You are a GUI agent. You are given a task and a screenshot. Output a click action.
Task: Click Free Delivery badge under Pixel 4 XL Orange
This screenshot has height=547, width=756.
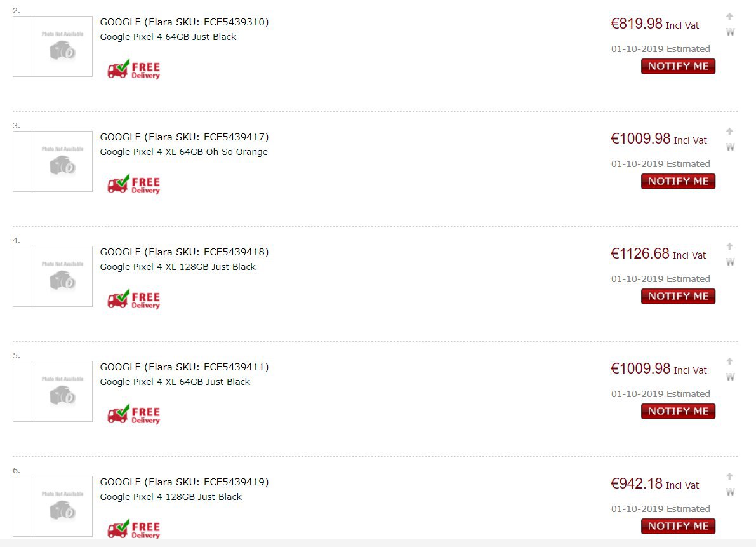[x=133, y=184]
